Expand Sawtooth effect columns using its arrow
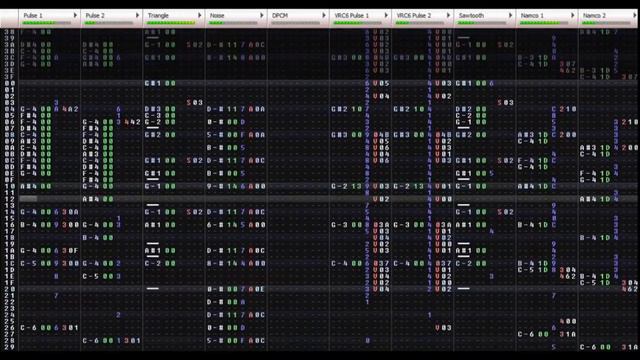The image size is (640, 360). point(510,15)
